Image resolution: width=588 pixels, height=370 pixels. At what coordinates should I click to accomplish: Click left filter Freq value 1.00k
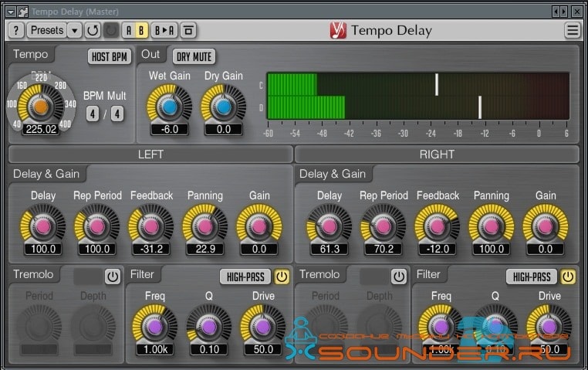155,350
